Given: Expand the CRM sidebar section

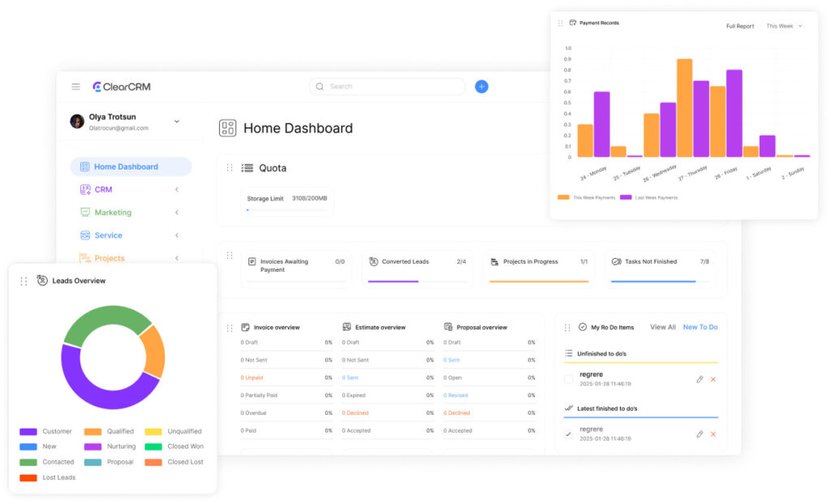Looking at the screenshot, I should [175, 189].
